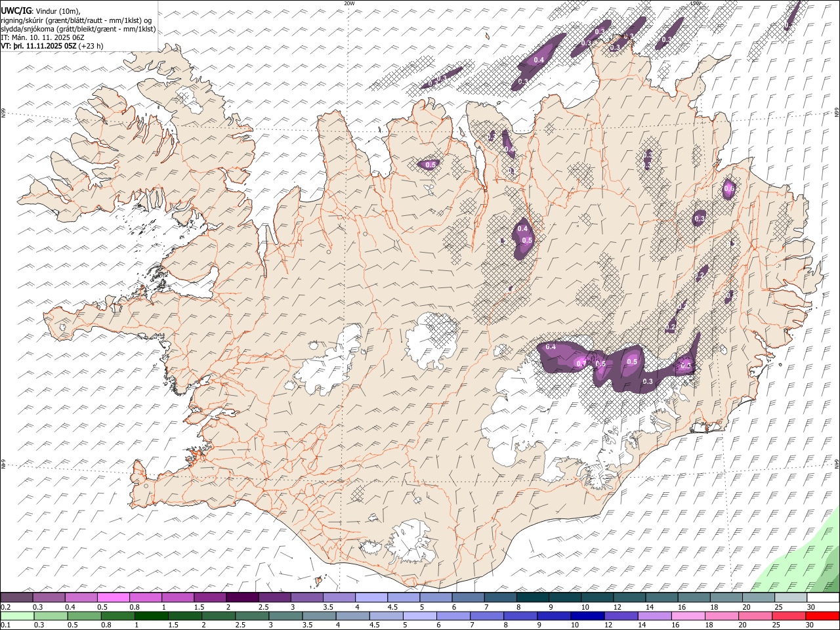The height and width of the screenshot is (630, 840).
Task: Select the valid time text VT: þri. 11.11.2025 05Z
Action: click(x=38, y=46)
